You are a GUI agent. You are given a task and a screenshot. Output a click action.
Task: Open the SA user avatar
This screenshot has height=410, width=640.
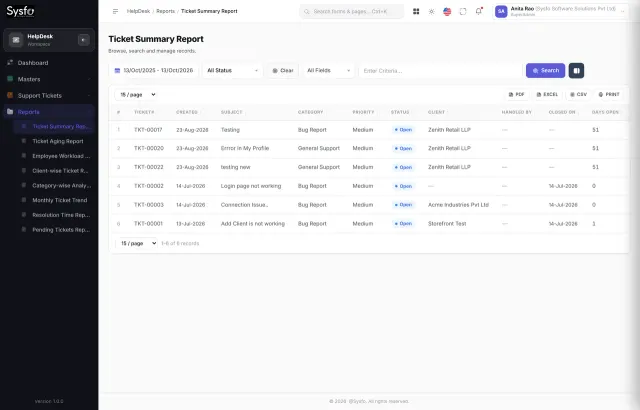tap(501, 11)
